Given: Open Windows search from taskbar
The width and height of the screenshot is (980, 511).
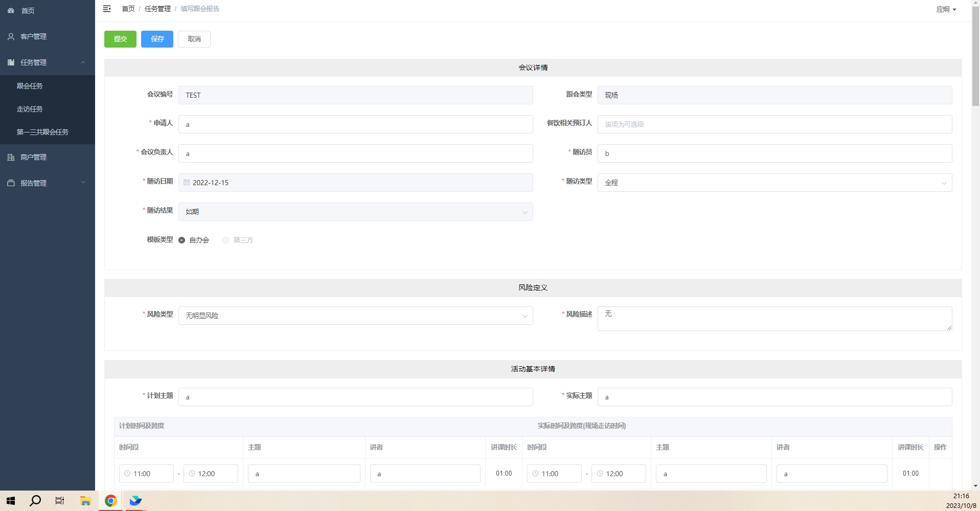Looking at the screenshot, I should point(35,501).
